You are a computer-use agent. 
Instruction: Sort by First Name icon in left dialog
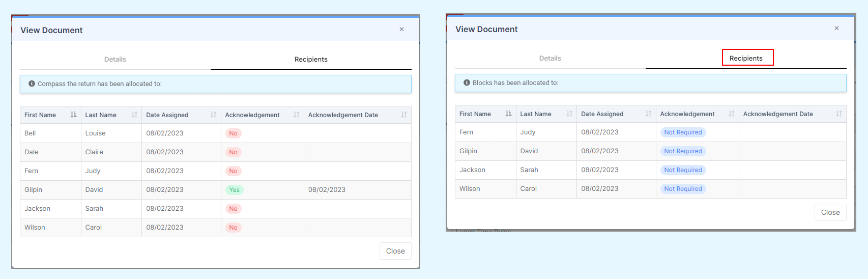coord(73,115)
